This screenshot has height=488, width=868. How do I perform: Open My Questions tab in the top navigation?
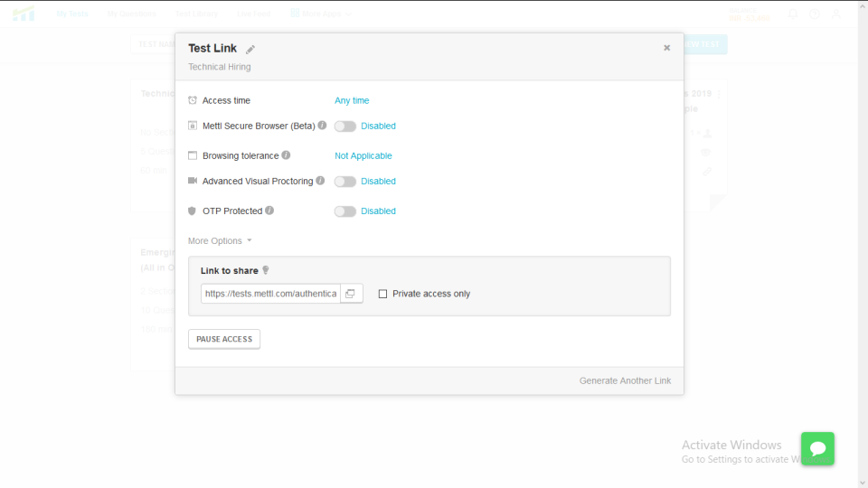click(132, 14)
